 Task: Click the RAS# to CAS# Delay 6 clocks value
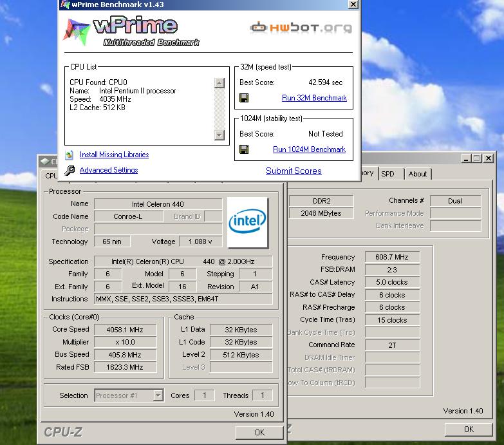(392, 295)
